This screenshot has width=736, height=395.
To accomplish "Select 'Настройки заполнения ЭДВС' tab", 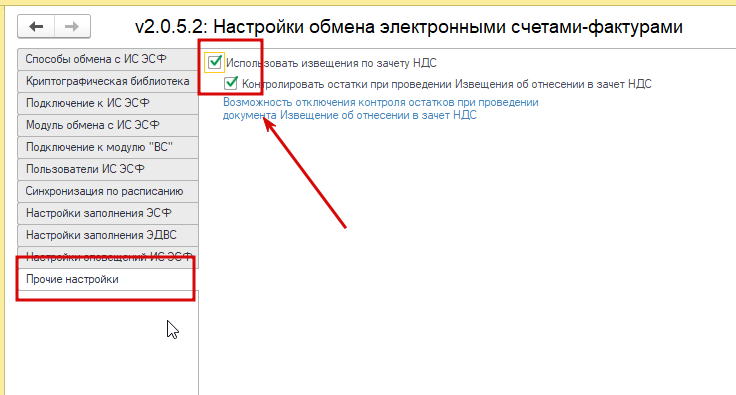I will [x=107, y=235].
